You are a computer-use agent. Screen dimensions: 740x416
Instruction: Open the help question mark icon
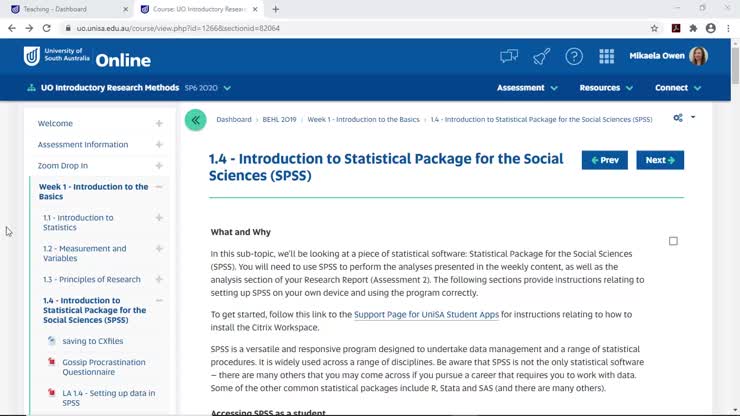[x=574, y=57]
